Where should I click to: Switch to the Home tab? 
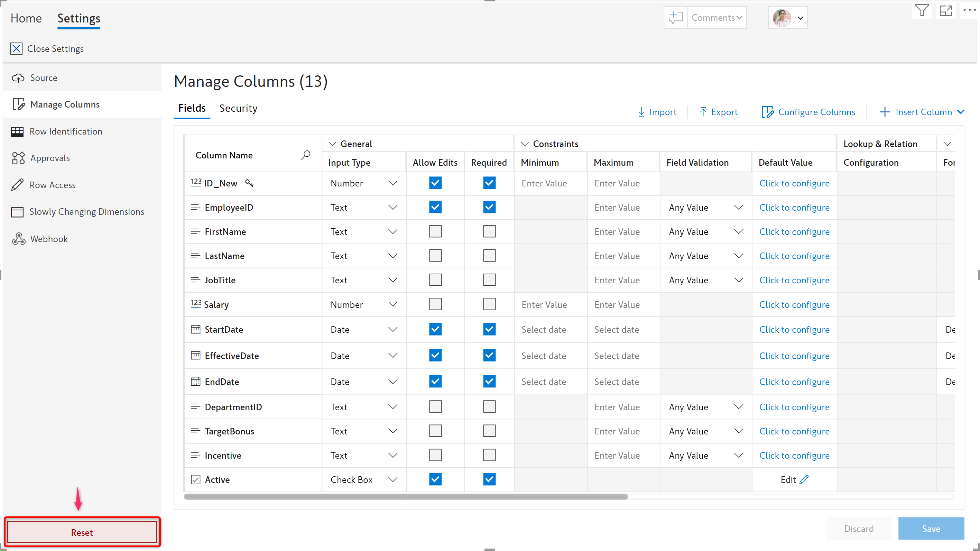pos(26,18)
